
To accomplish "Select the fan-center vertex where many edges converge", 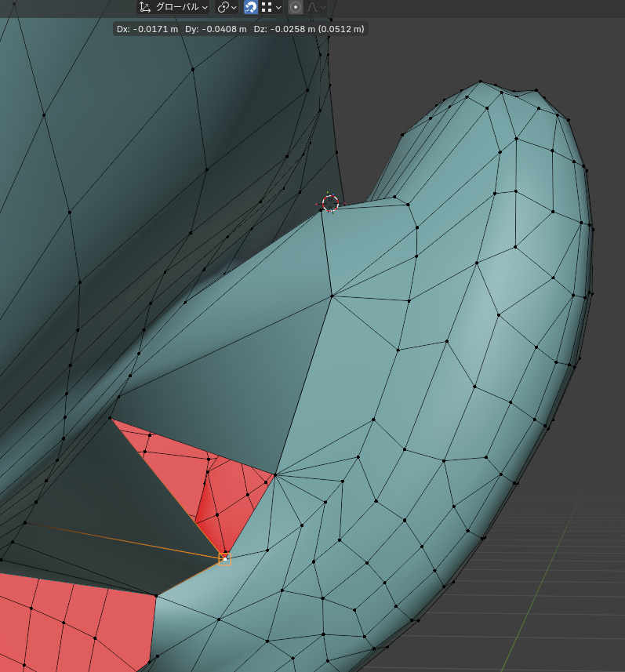I will (275, 474).
